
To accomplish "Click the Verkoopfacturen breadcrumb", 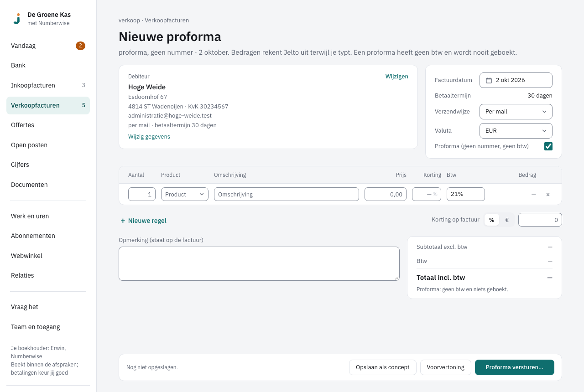I will [167, 21].
